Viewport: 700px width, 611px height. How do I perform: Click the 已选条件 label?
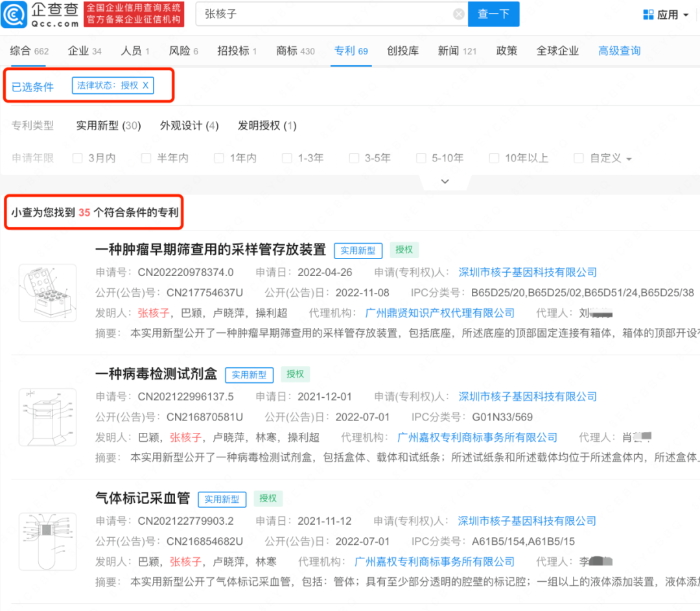32,87
